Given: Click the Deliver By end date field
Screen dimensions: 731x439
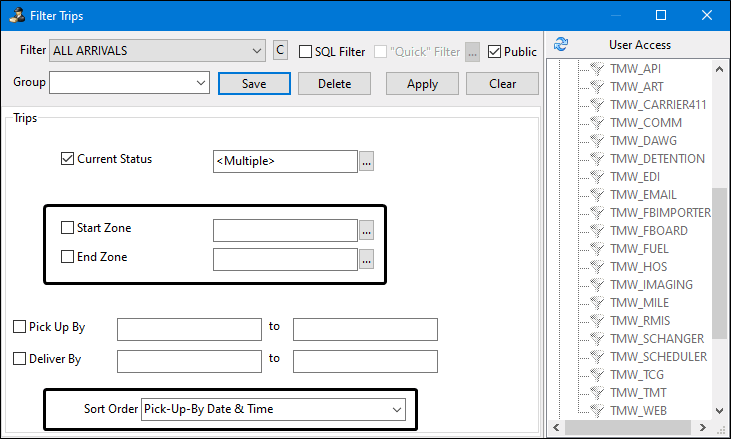Looking at the screenshot, I should [366, 361].
